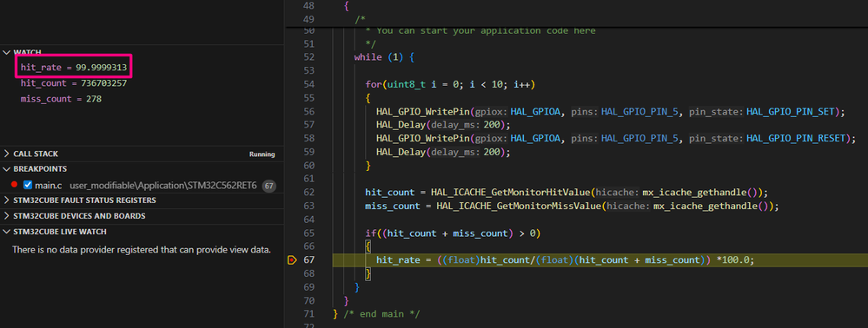Click the while (1) statement

click(x=384, y=57)
